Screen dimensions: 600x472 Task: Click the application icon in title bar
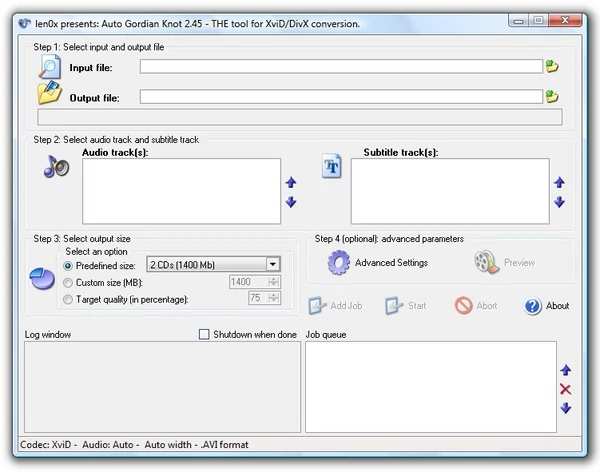(24, 23)
